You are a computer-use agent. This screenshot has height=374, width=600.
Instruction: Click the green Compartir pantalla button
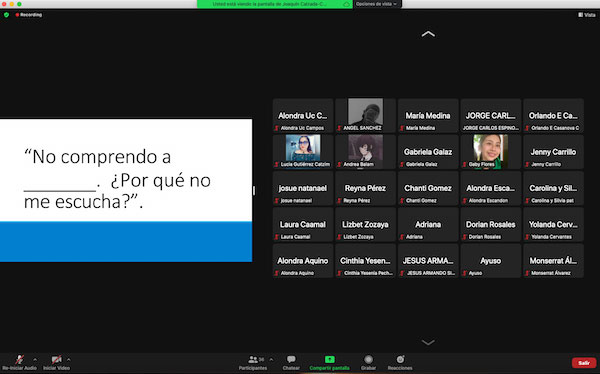click(329, 363)
